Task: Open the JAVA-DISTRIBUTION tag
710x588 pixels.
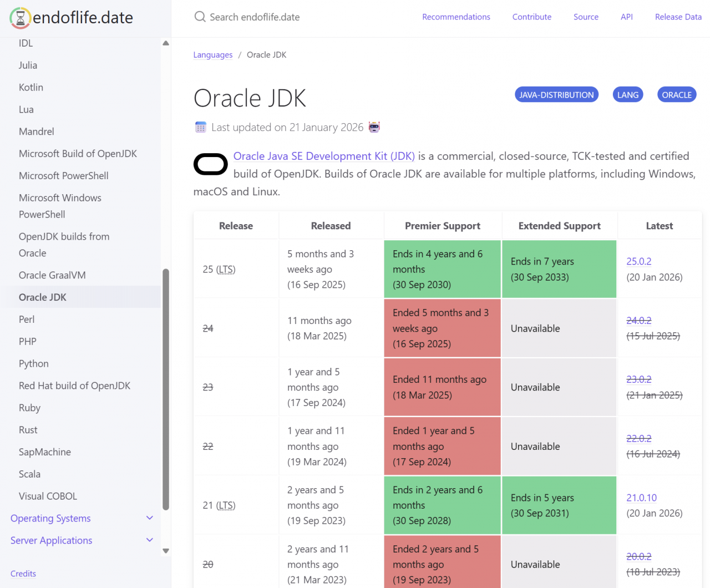Action: [x=556, y=94]
